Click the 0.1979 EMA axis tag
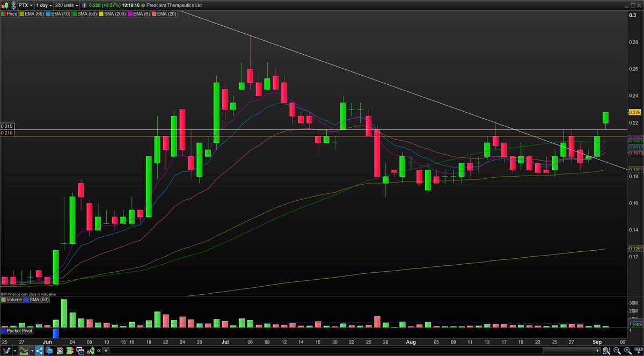This screenshot has width=644, height=356. [x=635, y=153]
